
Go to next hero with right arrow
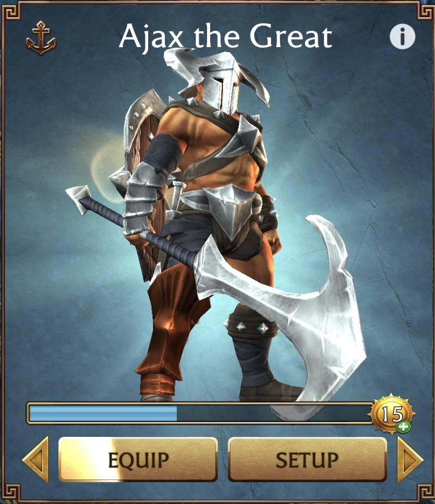point(410,459)
